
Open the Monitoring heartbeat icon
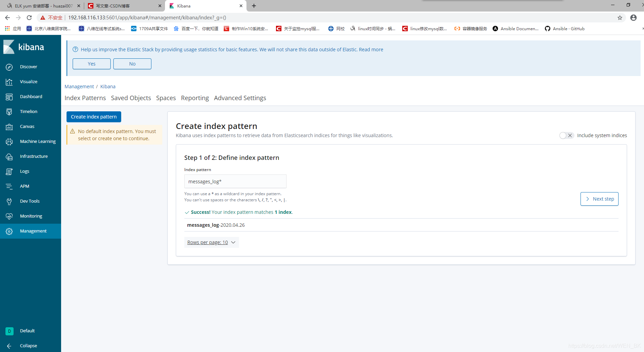point(9,216)
